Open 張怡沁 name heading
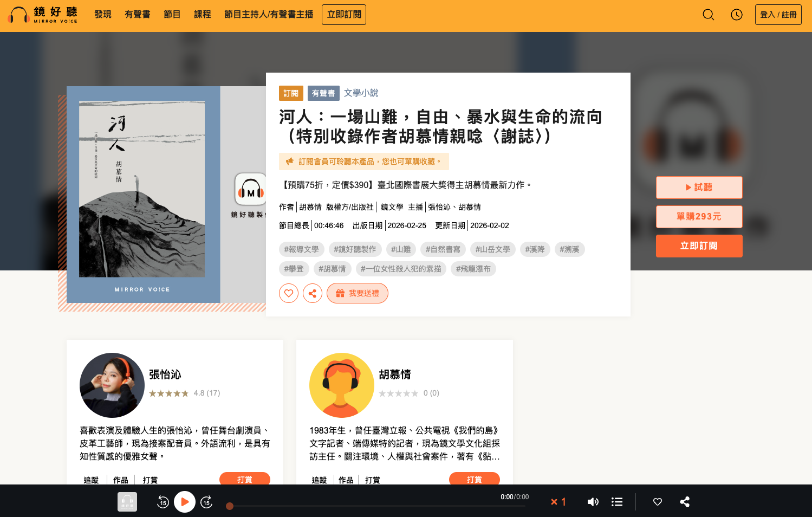Viewport: 812px width, 517px height. 165,374
